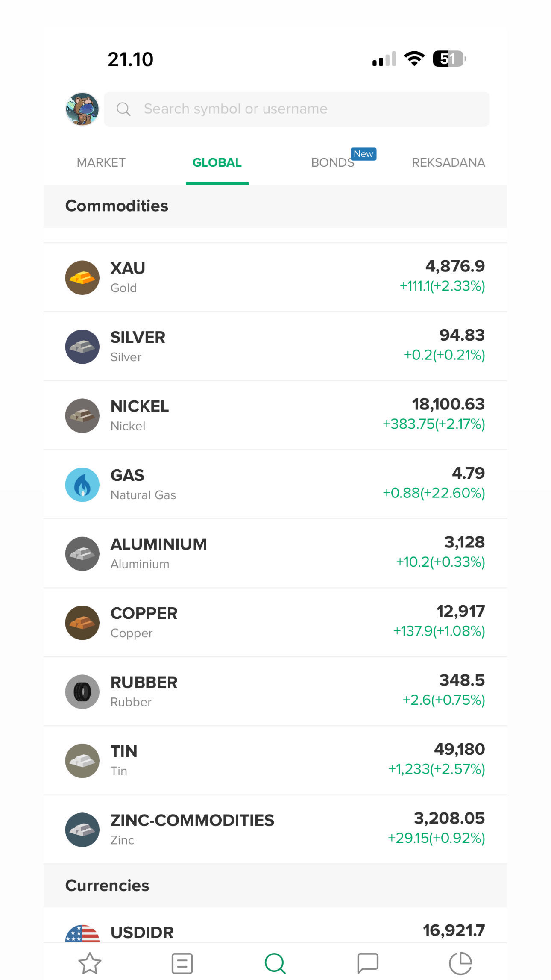Open the NICKEL commodity row
This screenshot has height=980, width=551.
pyautogui.click(x=275, y=415)
